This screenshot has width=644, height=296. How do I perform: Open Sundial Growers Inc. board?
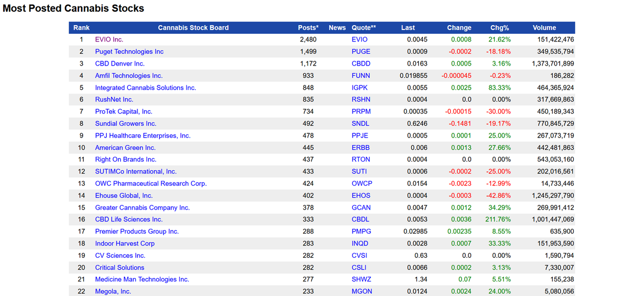[x=126, y=124]
